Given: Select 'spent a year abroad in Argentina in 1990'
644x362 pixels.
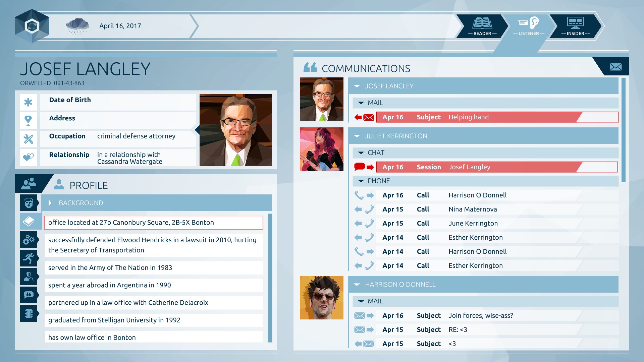Looking at the screenshot, I should (x=154, y=285).
